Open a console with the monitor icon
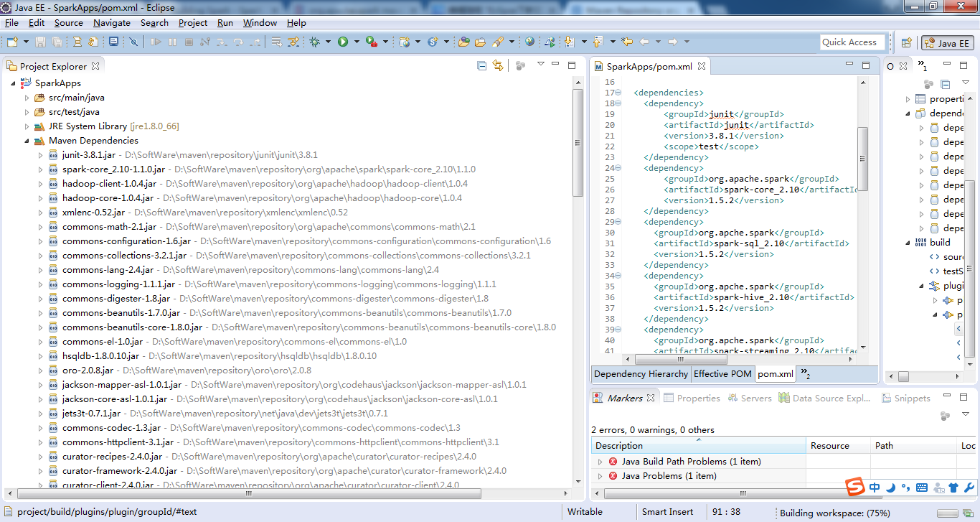Image resolution: width=980 pixels, height=522 pixels. click(x=113, y=42)
